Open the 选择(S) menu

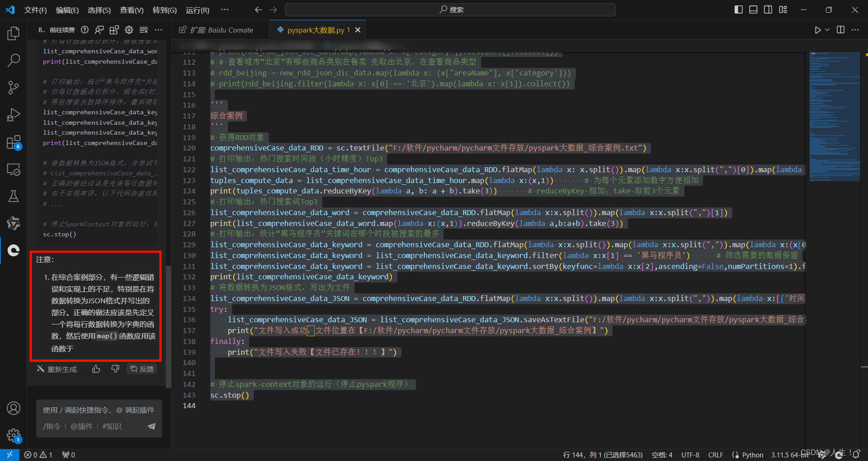pyautogui.click(x=99, y=10)
